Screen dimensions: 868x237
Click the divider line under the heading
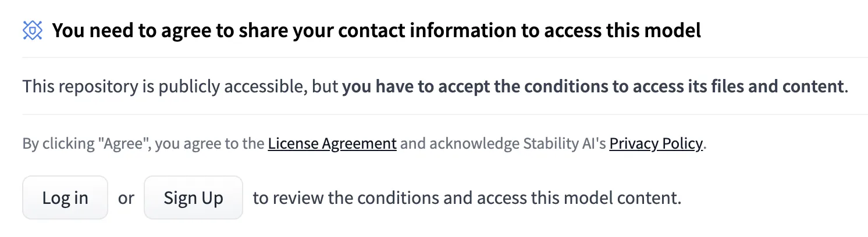tap(445, 58)
